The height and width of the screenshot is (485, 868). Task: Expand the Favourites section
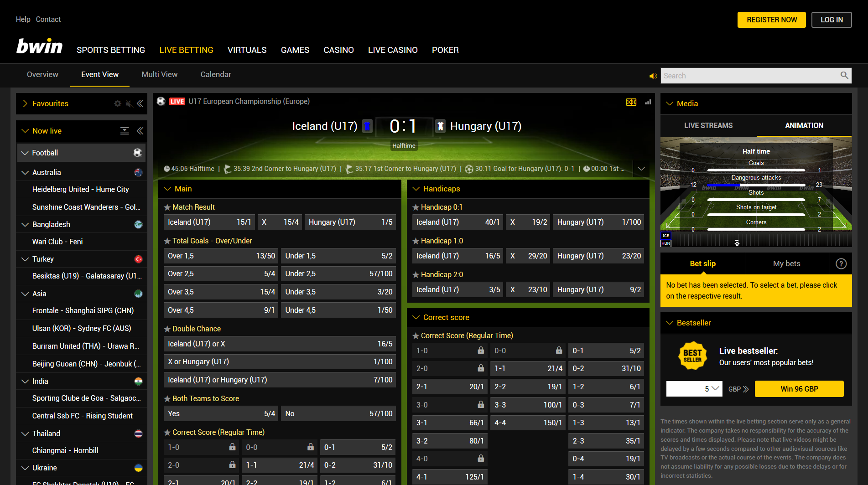pyautogui.click(x=25, y=103)
